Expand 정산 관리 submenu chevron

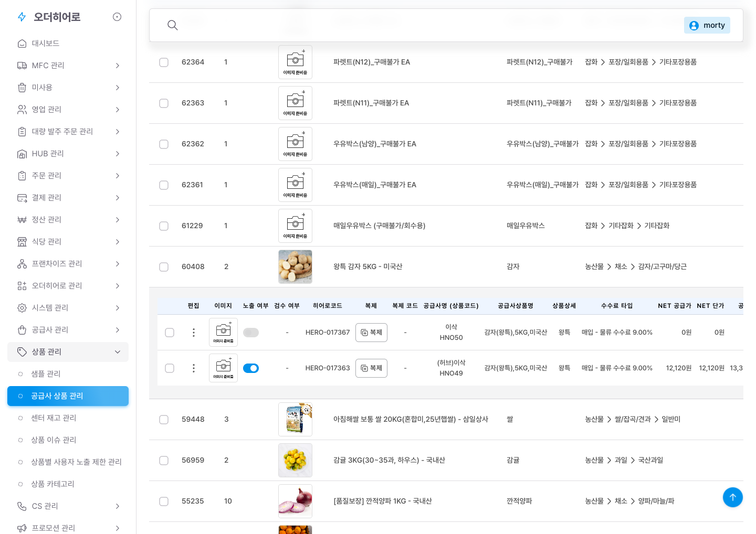(x=118, y=220)
